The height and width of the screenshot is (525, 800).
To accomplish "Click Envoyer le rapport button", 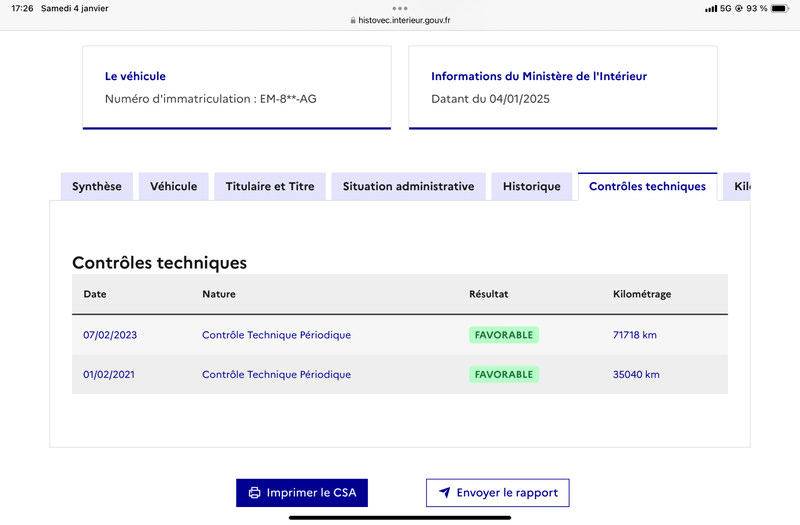I will click(x=498, y=493).
